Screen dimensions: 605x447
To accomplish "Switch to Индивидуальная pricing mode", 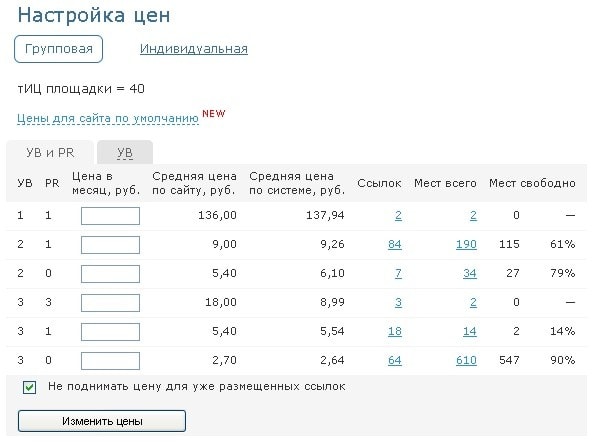I will pyautogui.click(x=193, y=48).
